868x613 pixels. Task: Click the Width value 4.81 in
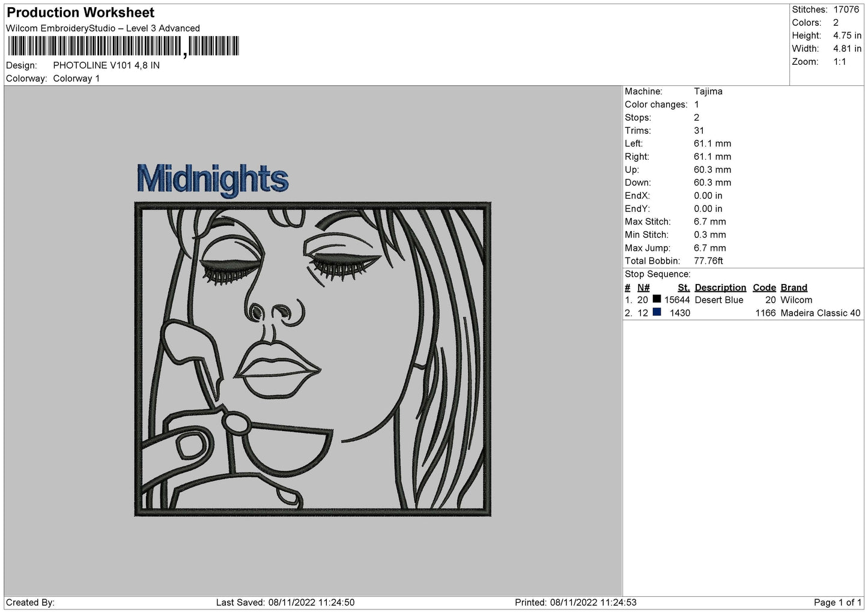pos(847,49)
